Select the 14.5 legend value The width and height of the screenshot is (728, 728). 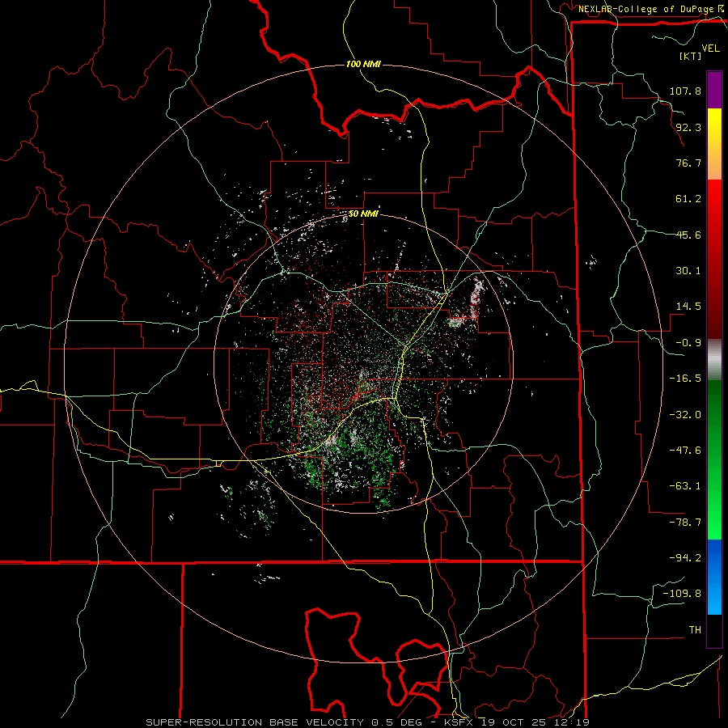point(688,307)
